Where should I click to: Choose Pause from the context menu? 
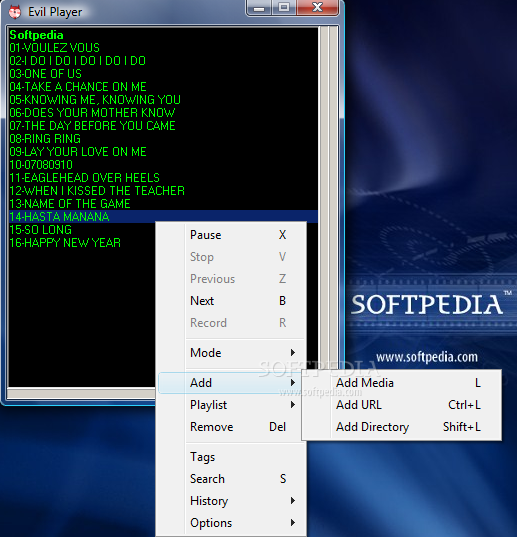(231, 235)
